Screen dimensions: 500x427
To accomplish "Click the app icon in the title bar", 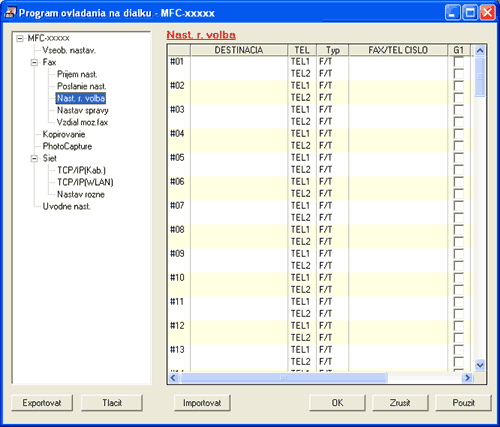I will click(10, 13).
